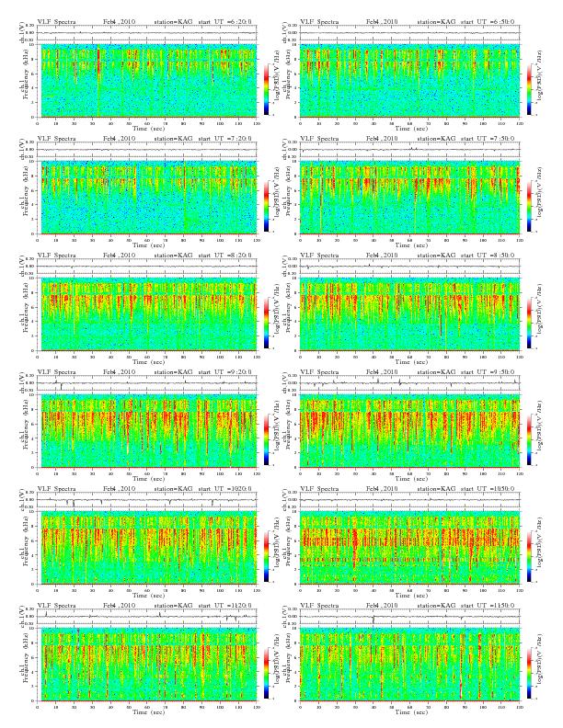The height and width of the screenshot is (728, 563).
Task: Click the heading 'start UT =8:50:0'
Action: tap(488, 256)
